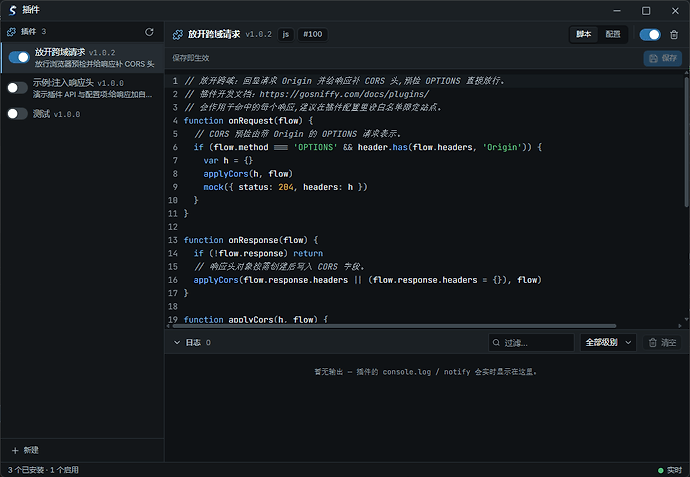Click the #100 priority badge
690x477 pixels.
(312, 34)
